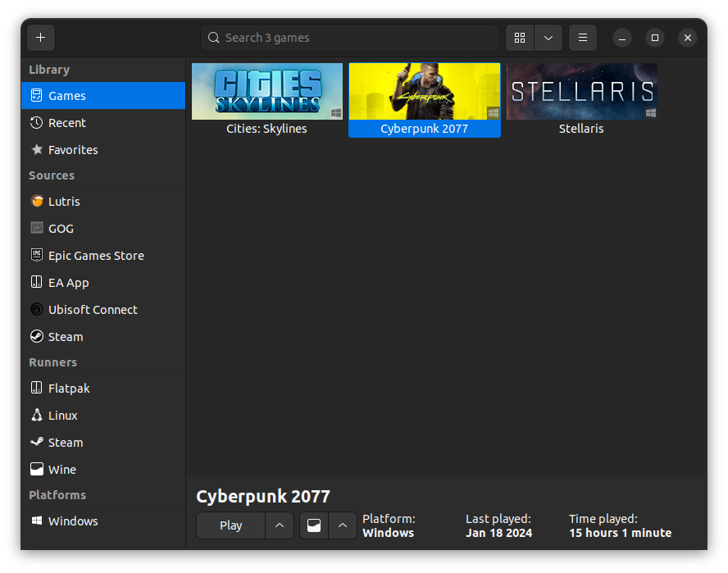The width and height of the screenshot is (728, 573).
Task: Focus the Search 3 games field
Action: [349, 38]
